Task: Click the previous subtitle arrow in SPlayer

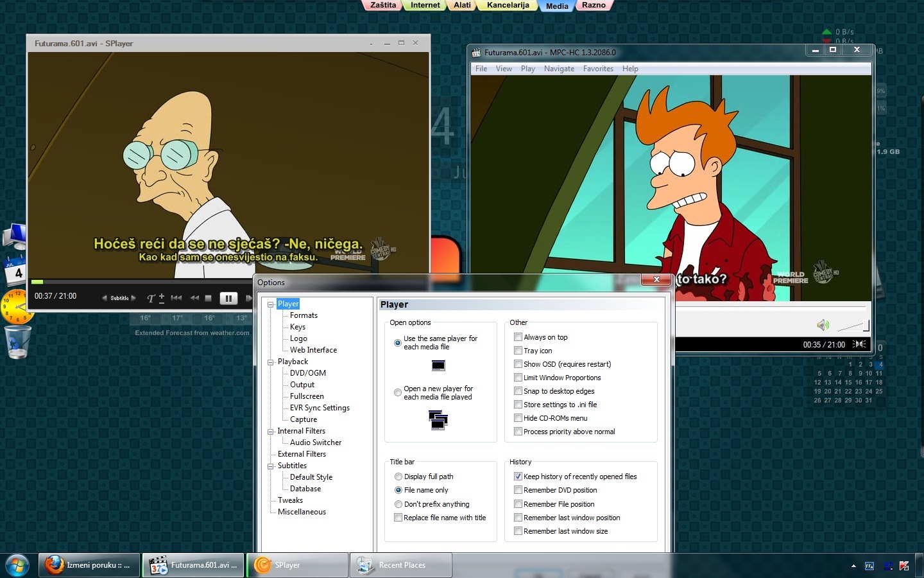Action: [x=105, y=298]
